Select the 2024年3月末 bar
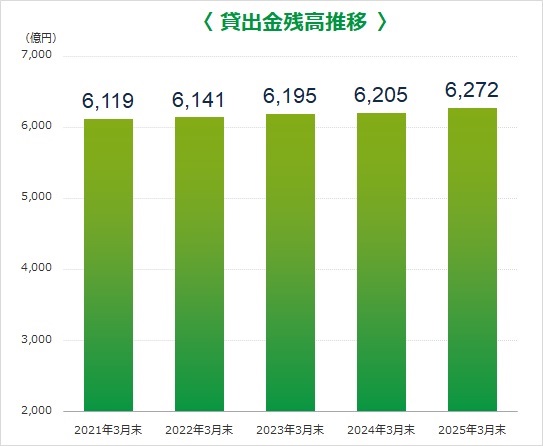The height and width of the screenshot is (446, 543). pos(381,262)
